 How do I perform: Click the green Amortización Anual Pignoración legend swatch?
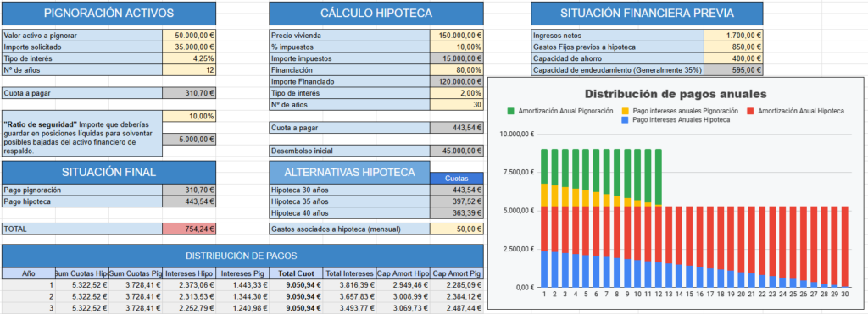(x=510, y=111)
